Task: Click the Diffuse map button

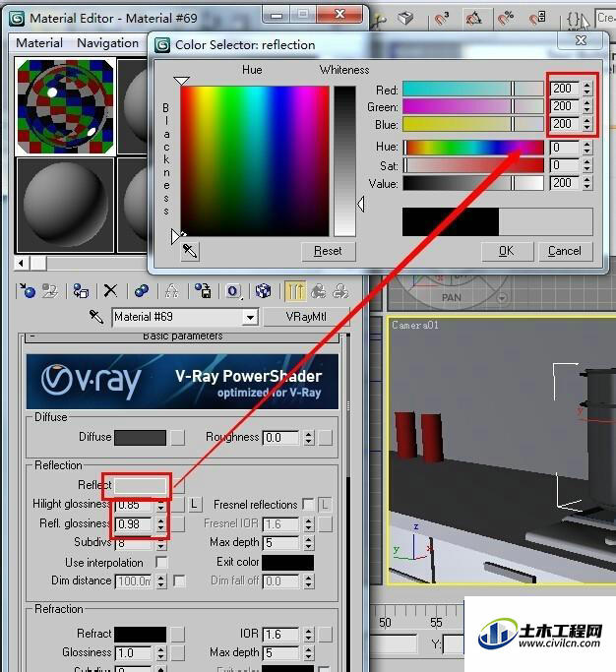Action: click(177, 438)
